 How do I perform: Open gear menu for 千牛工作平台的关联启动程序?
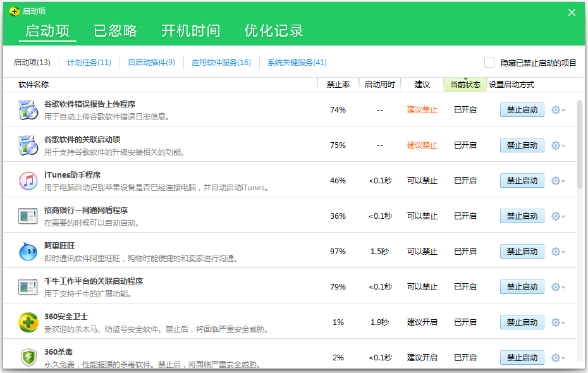click(558, 287)
